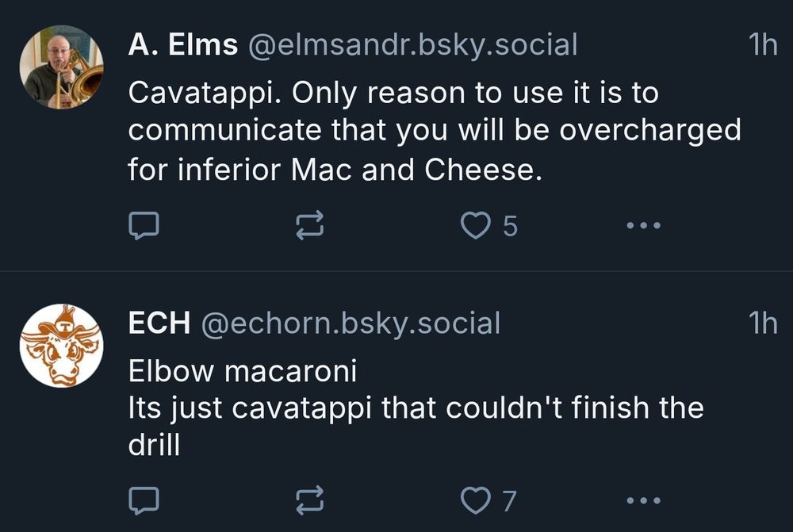Expand the options menu for the macaroni post
This screenshot has height=532, width=793.
pos(642,499)
